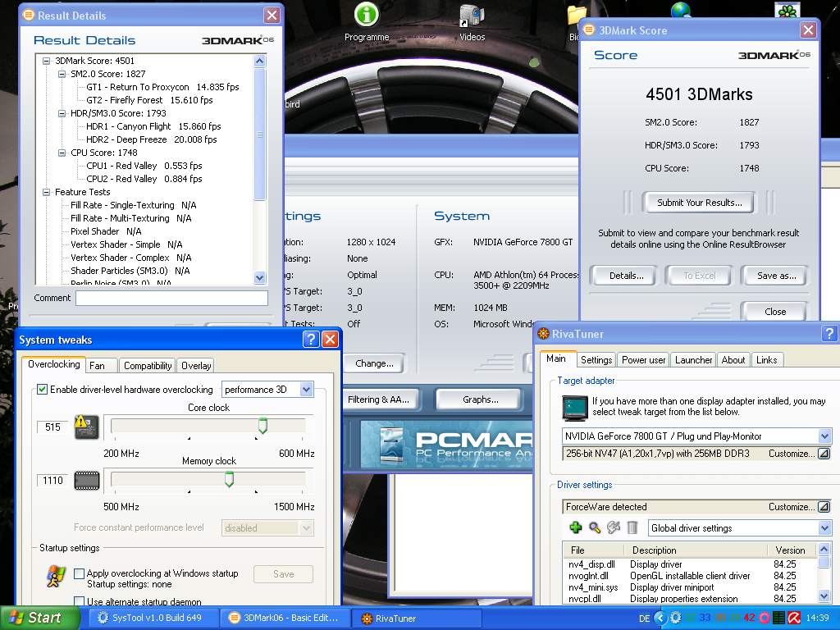The image size is (840, 630).
Task: Click the Windows Start button
Action: (x=39, y=618)
